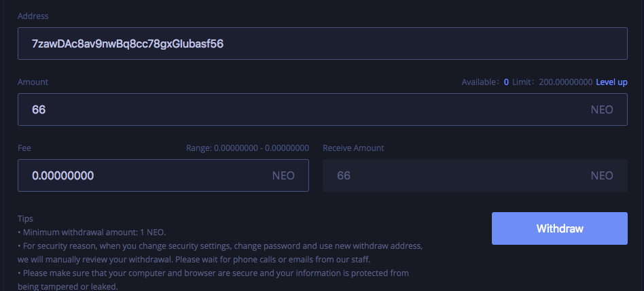The width and height of the screenshot is (644, 291).
Task: Click the minimum withdrawal amount tip
Action: pyautogui.click(x=92, y=233)
